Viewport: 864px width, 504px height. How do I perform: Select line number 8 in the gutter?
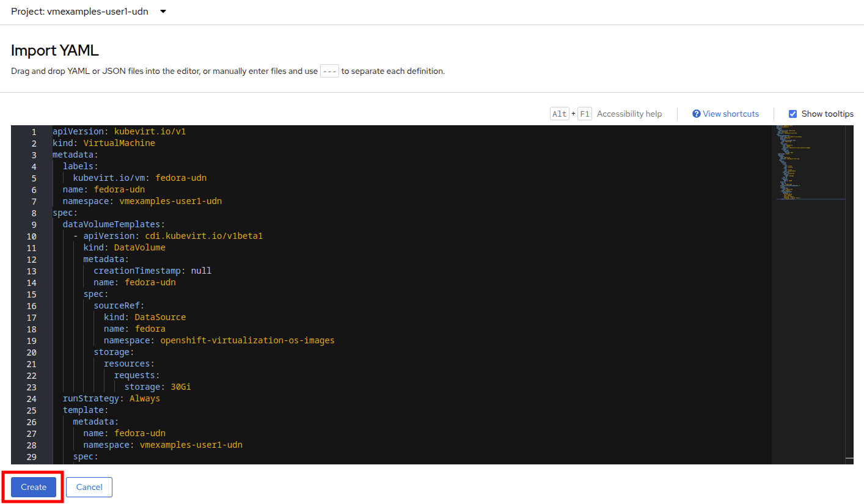click(34, 213)
